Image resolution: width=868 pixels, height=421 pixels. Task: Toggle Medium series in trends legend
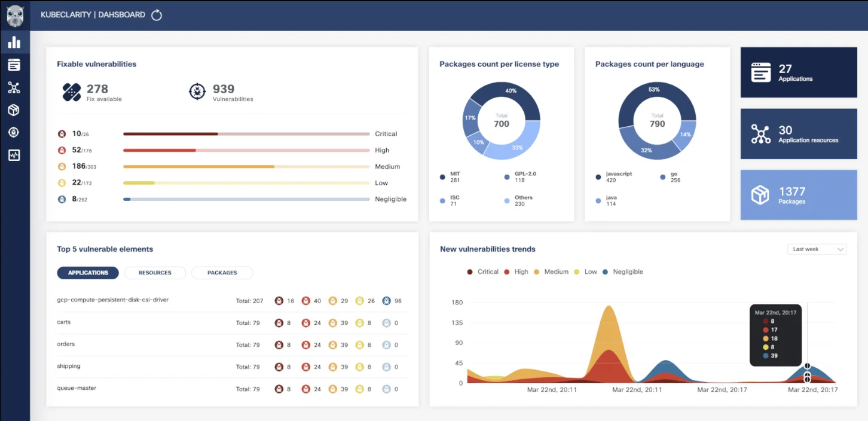[x=551, y=271]
